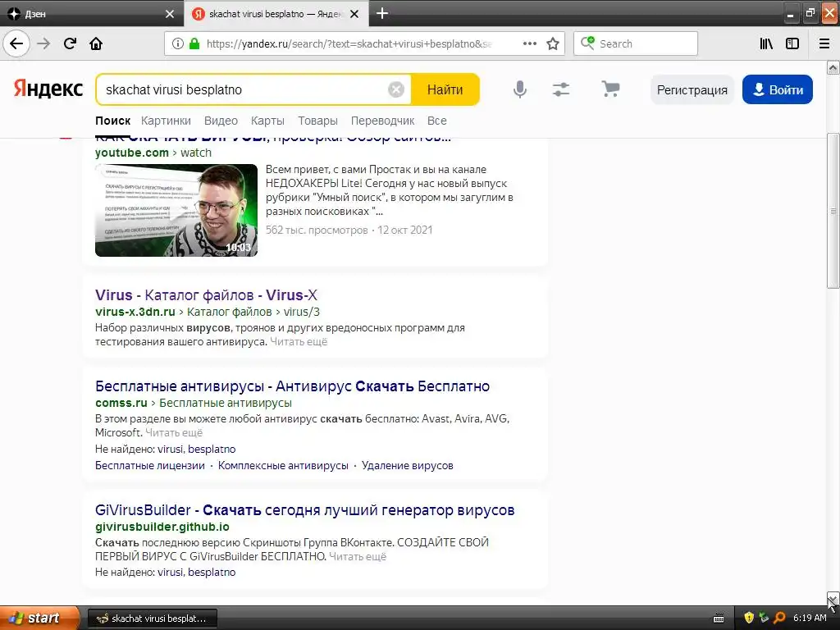The width and height of the screenshot is (840, 630).
Task: Expand Читать ещё under GiVirusBuilder result
Action: click(358, 557)
